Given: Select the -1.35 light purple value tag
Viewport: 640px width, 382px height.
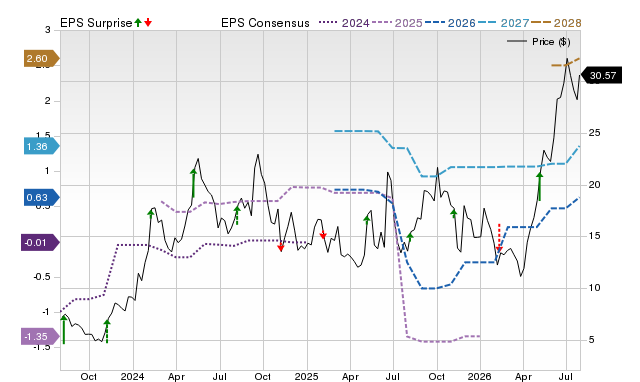Looking at the screenshot, I should coord(40,337).
